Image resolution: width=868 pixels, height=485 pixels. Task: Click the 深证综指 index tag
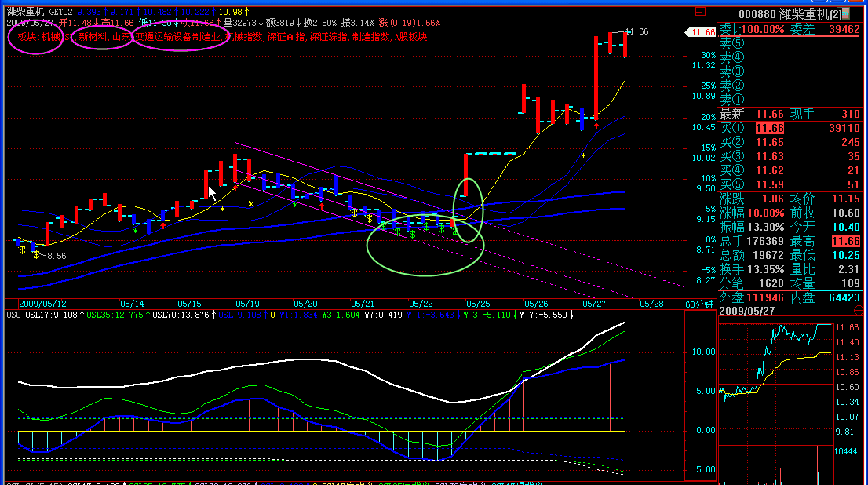pos(328,37)
